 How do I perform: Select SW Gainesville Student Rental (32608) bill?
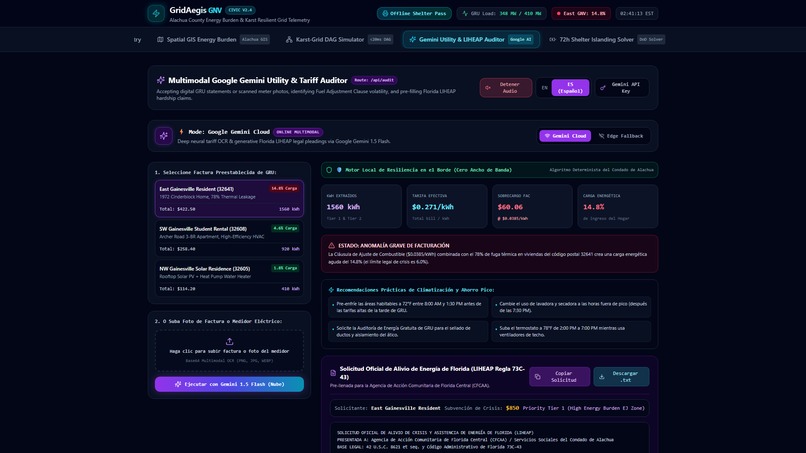coord(229,238)
